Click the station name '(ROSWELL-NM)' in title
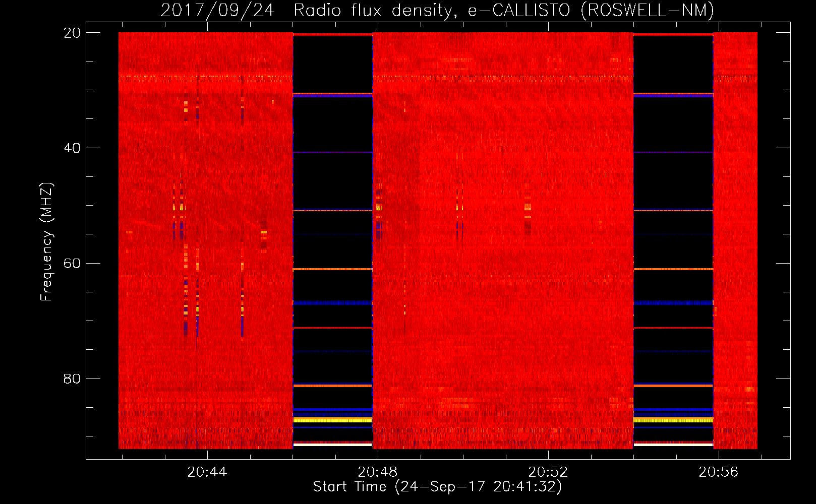The height and width of the screenshot is (504, 816). point(648,10)
